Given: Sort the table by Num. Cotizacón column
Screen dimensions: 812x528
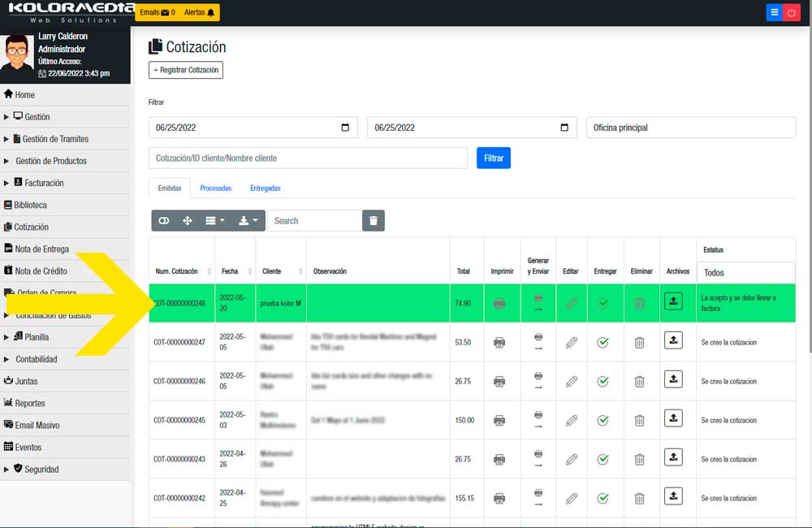Looking at the screenshot, I should coord(182,271).
